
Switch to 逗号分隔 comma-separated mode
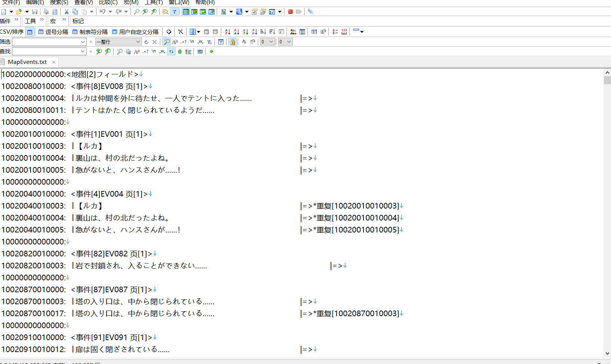53,32
